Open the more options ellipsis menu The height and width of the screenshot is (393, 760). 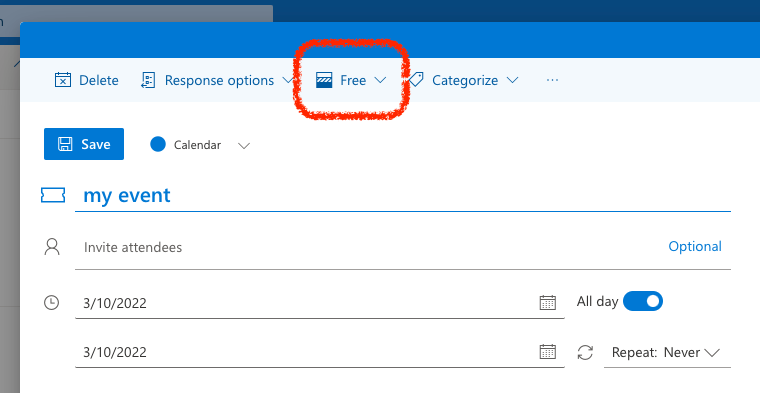pos(553,80)
